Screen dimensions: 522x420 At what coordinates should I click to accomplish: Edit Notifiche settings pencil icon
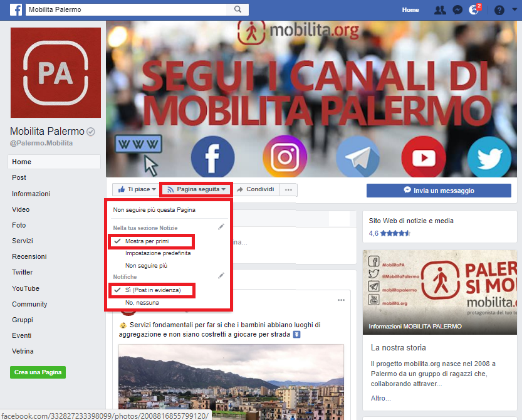221,276
